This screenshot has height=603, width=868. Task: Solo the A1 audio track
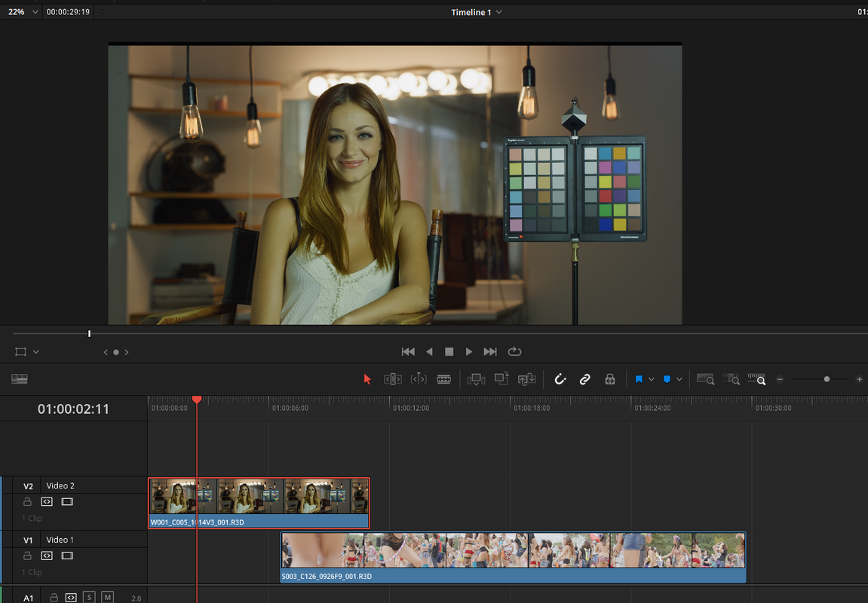click(89, 598)
